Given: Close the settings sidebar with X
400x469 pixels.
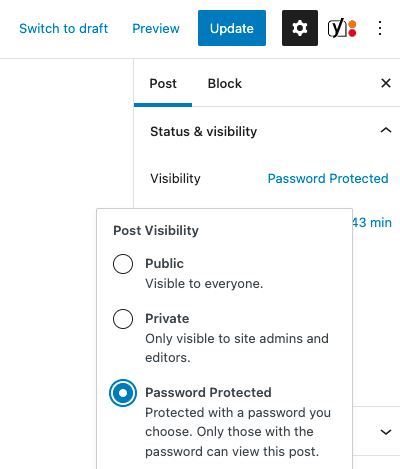Looking at the screenshot, I should click(x=386, y=83).
